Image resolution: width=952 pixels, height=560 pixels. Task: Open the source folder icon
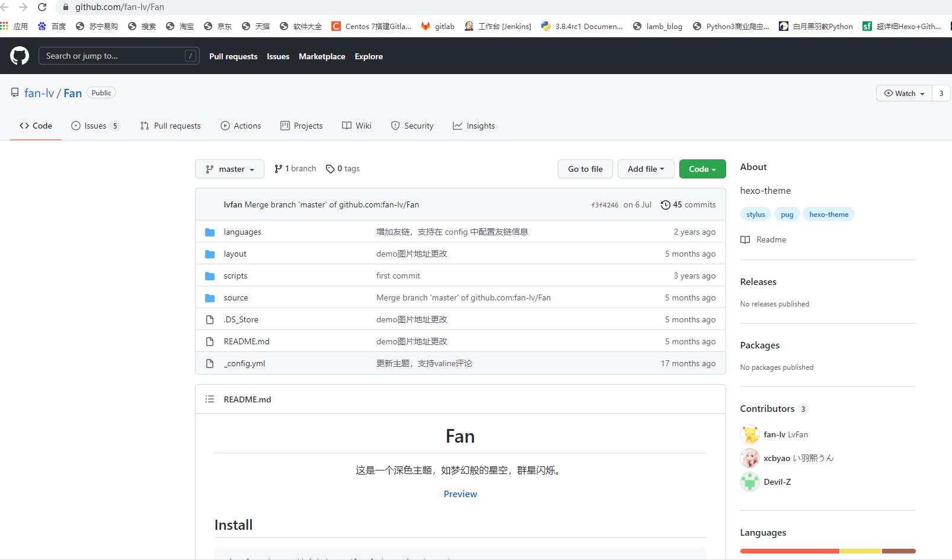click(210, 297)
